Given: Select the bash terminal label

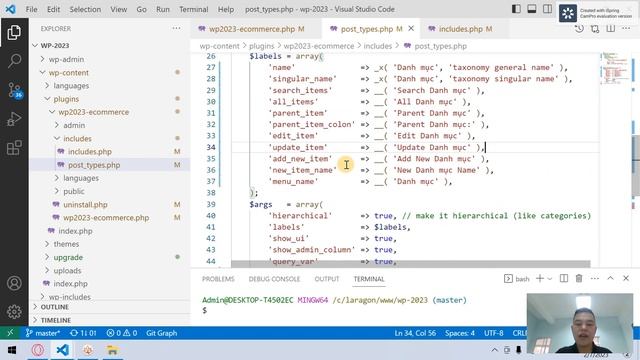Looking at the screenshot, I should tap(517, 279).
